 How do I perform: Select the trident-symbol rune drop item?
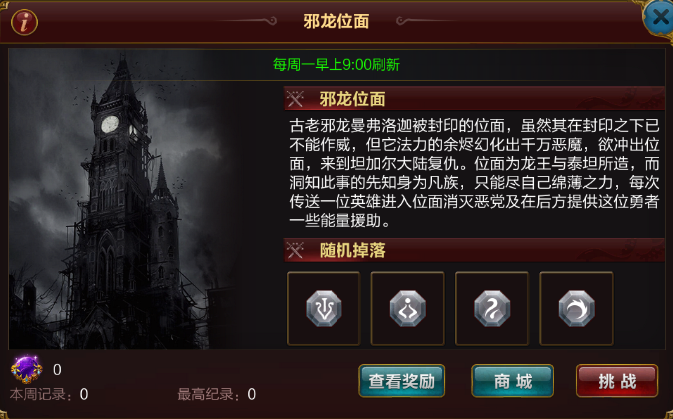tap(324, 308)
